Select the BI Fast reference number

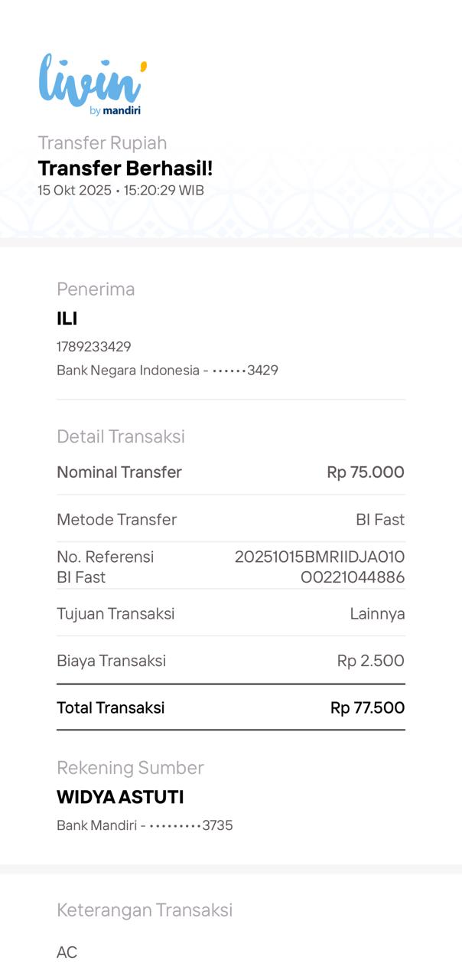click(x=320, y=567)
